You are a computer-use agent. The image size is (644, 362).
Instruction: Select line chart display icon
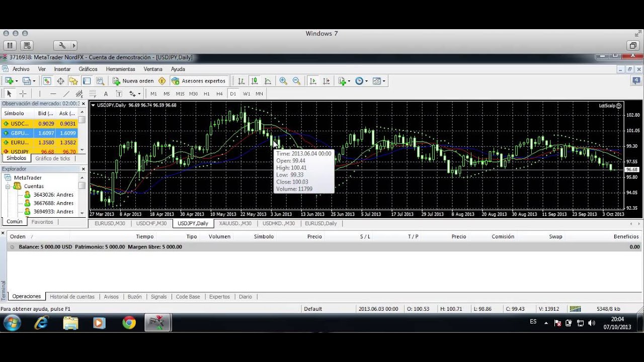268,80
